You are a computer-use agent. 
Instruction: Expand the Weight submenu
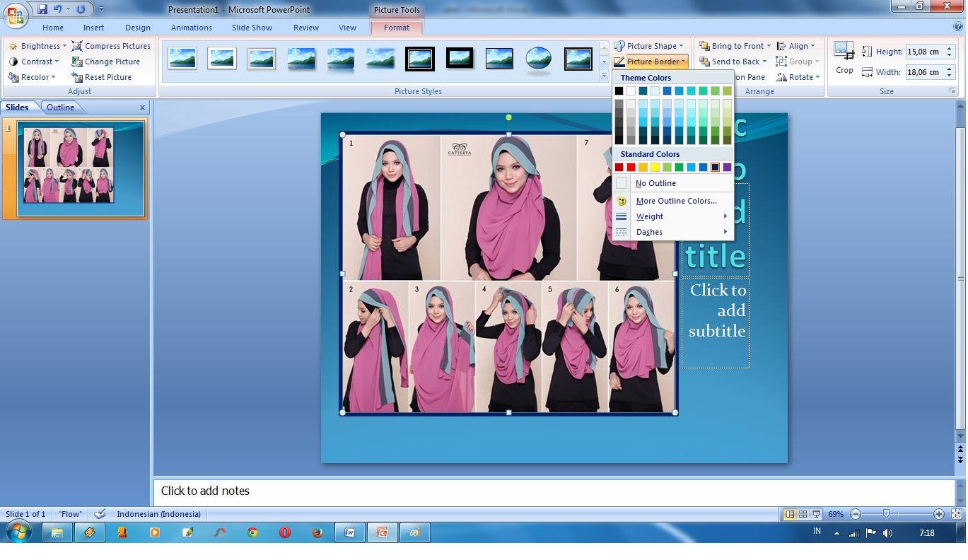tap(649, 216)
